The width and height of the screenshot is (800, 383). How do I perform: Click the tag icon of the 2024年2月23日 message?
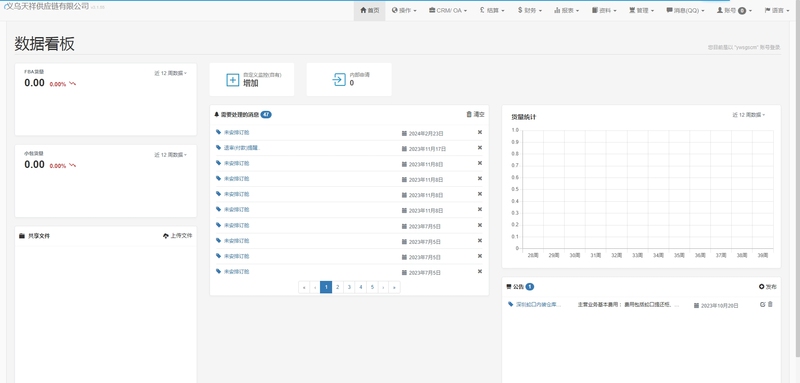point(218,132)
